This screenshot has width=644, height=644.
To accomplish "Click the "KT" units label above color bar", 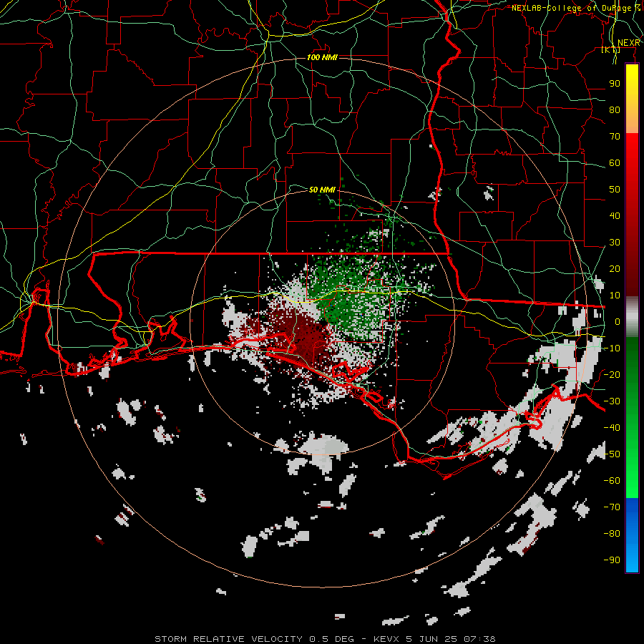I will [611, 49].
